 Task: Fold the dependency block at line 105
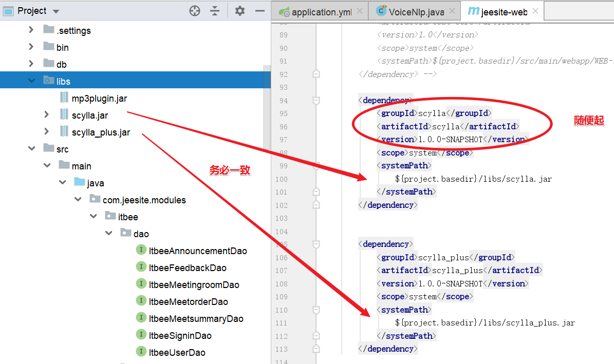[317, 244]
